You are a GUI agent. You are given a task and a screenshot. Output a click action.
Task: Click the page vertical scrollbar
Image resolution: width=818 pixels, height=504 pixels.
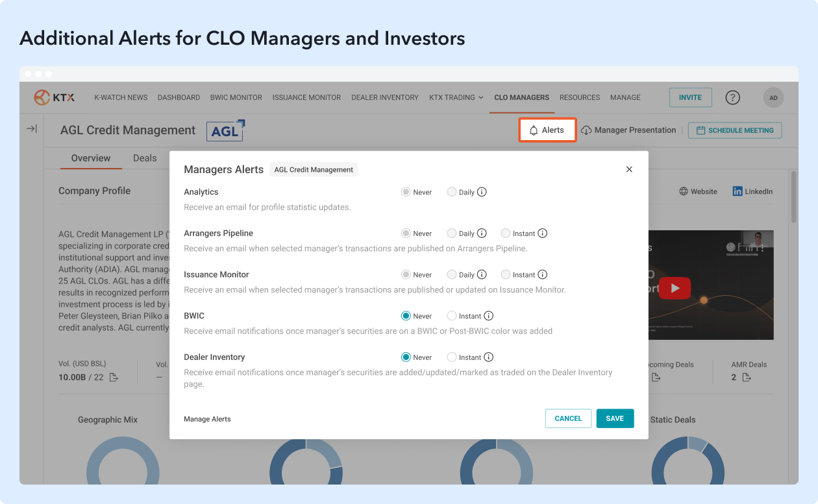[793, 197]
